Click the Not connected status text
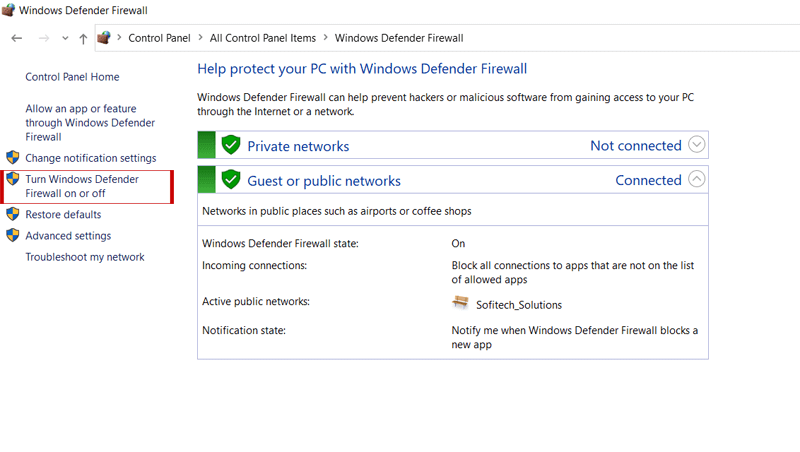 (636, 146)
